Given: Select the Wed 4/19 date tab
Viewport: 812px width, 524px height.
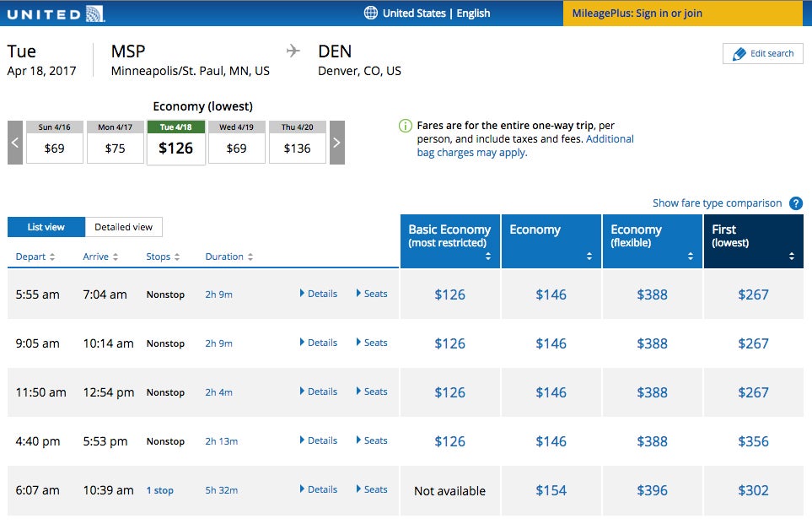Looking at the screenshot, I should click(x=237, y=142).
